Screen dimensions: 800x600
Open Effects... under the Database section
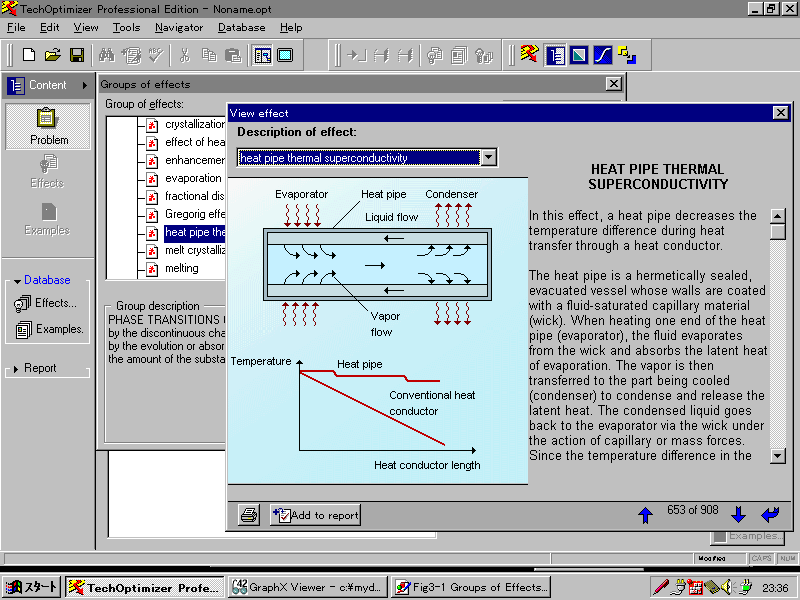pos(45,303)
